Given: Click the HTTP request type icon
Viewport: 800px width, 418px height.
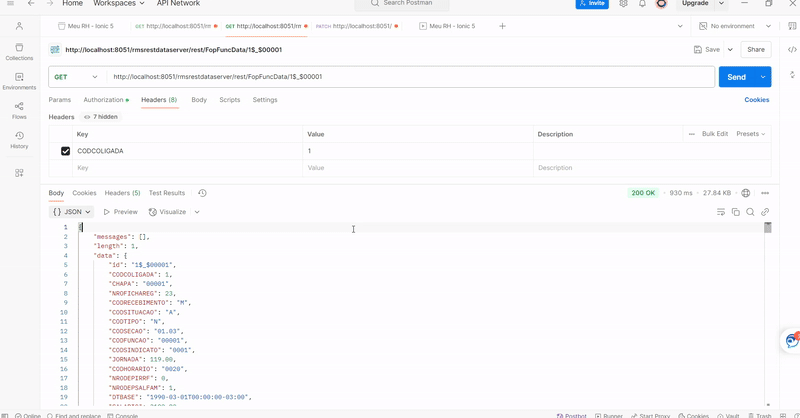Looking at the screenshot, I should click(x=55, y=50).
